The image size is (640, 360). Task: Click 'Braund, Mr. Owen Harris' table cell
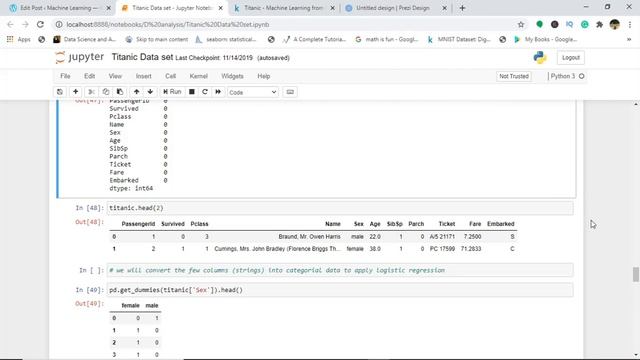(309, 237)
